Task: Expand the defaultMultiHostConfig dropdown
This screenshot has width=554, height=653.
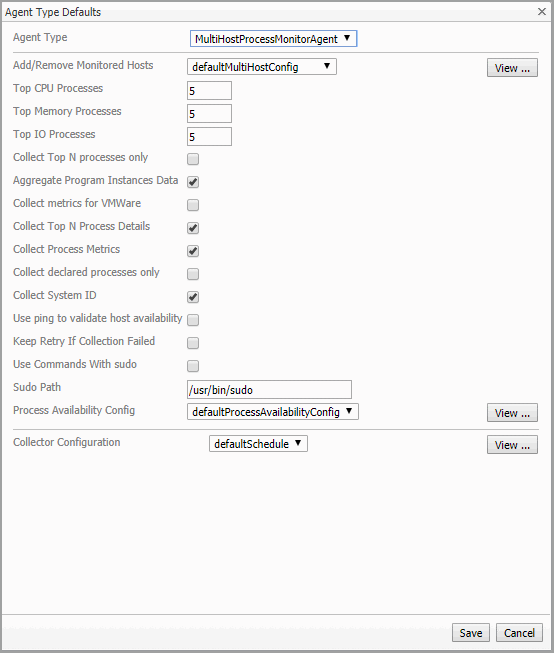Action: click(262, 67)
